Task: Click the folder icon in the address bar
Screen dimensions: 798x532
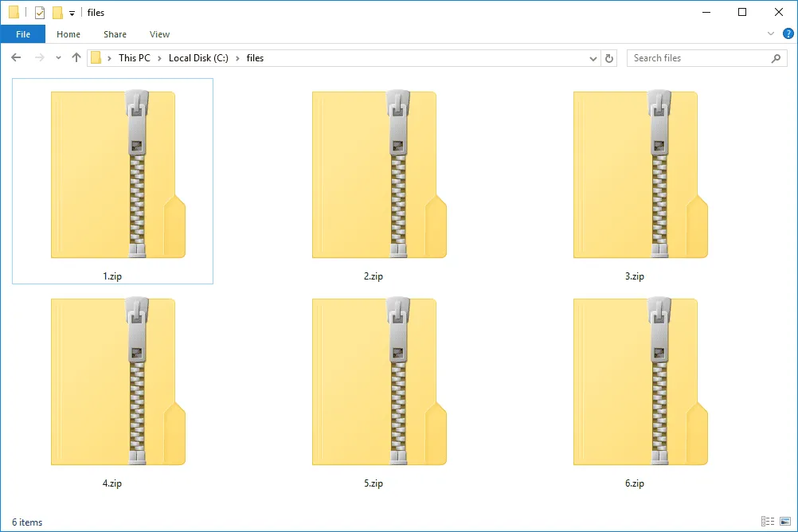Action: (97, 58)
